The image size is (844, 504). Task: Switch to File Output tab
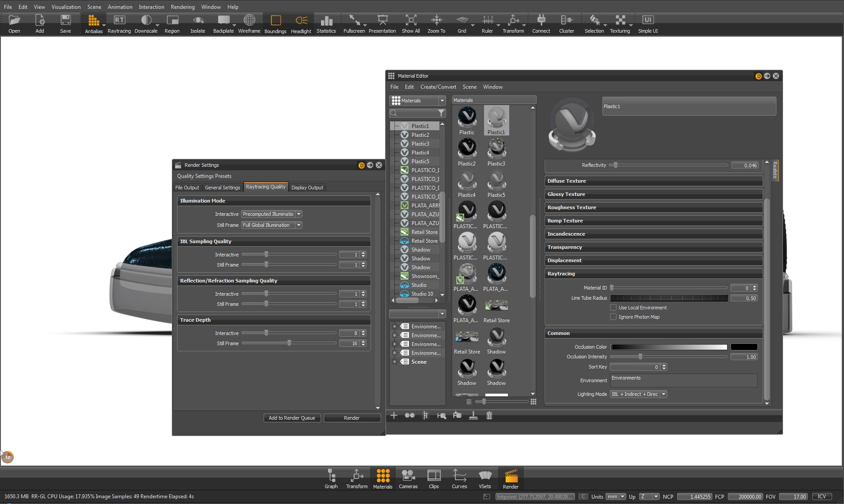pos(187,188)
